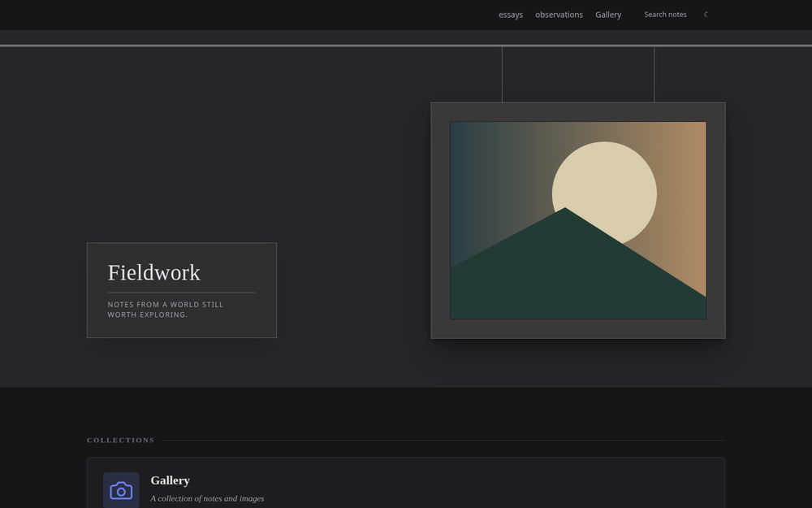This screenshot has width=812, height=508.
Task: Click the COLLECTIONS section heading
Action: tap(121, 440)
